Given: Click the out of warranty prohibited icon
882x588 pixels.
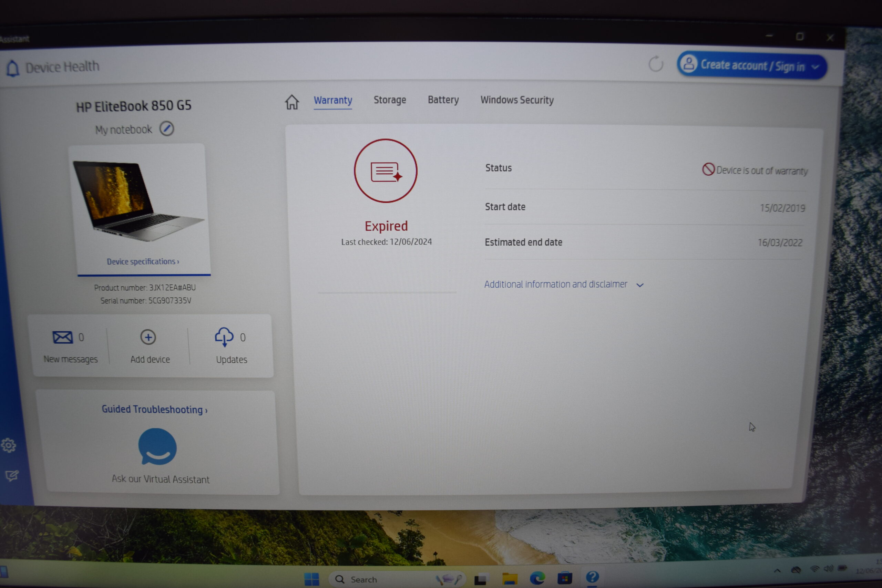Looking at the screenshot, I should pos(708,169).
